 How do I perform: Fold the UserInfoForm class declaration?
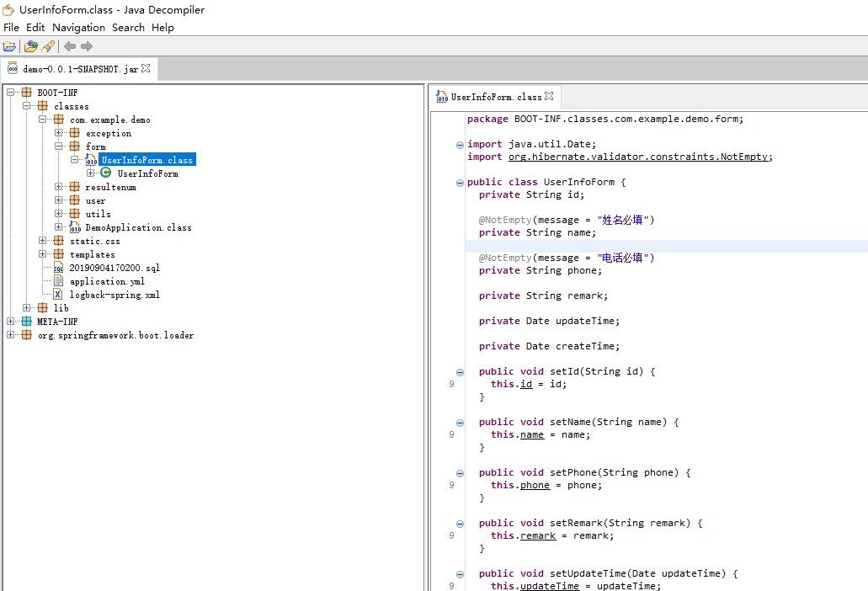point(460,183)
